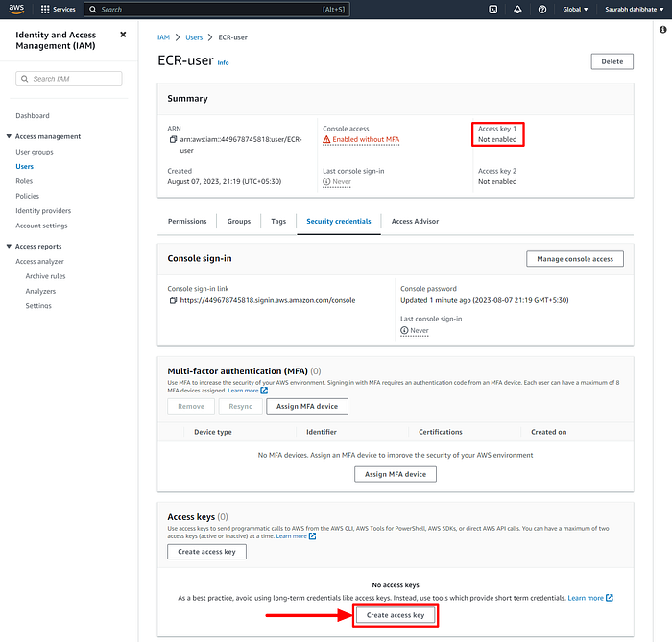Click the external-link icon after the Access keys description Learn more

pos(312,536)
